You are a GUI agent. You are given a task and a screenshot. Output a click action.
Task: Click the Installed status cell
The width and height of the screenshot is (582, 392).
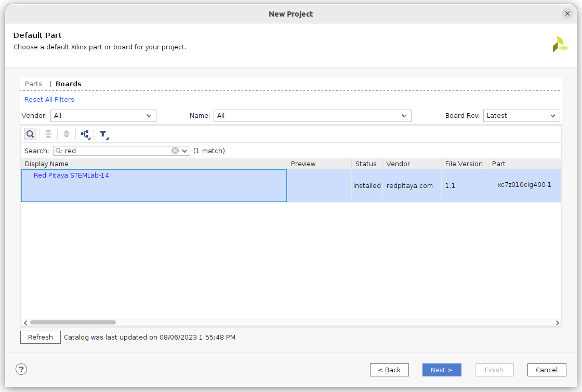(x=367, y=186)
